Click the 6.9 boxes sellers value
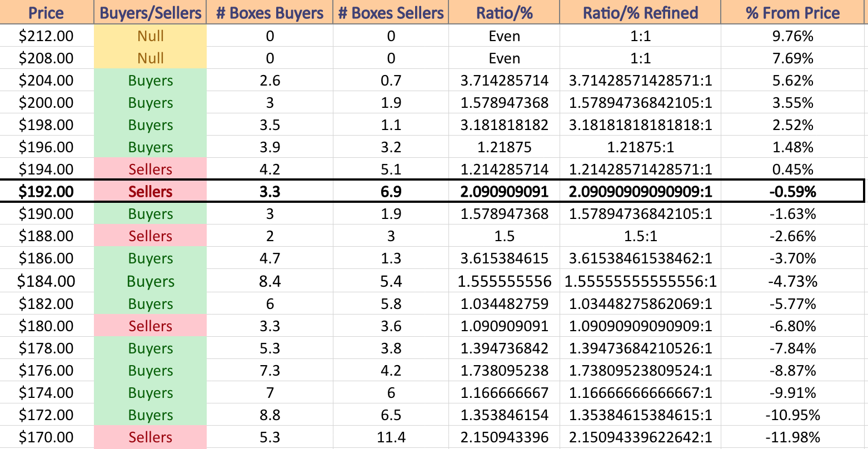This screenshot has height=449, width=868. (391, 192)
